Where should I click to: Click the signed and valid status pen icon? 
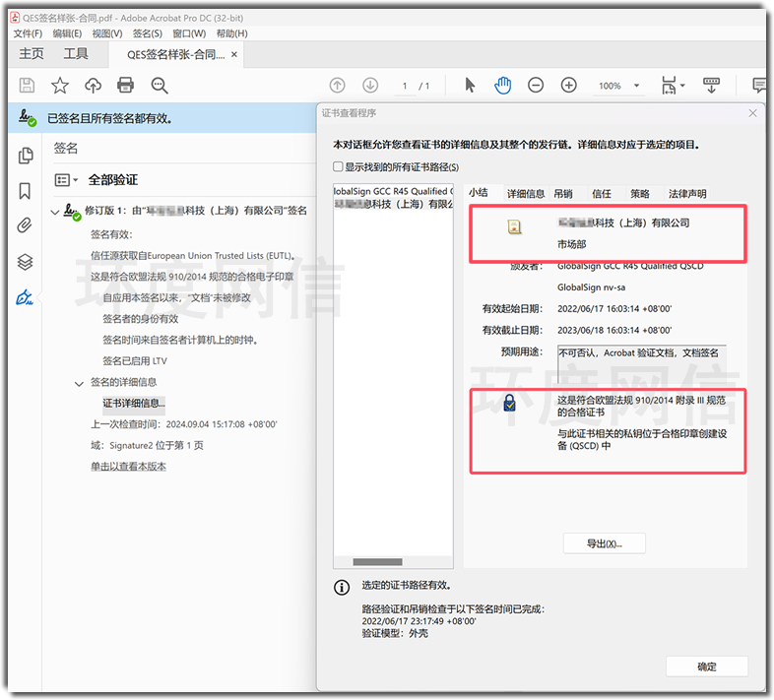pyautogui.click(x=28, y=117)
